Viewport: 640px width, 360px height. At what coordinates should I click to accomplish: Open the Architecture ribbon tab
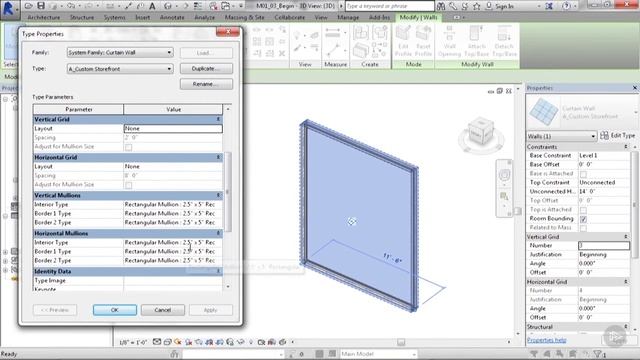point(44,18)
